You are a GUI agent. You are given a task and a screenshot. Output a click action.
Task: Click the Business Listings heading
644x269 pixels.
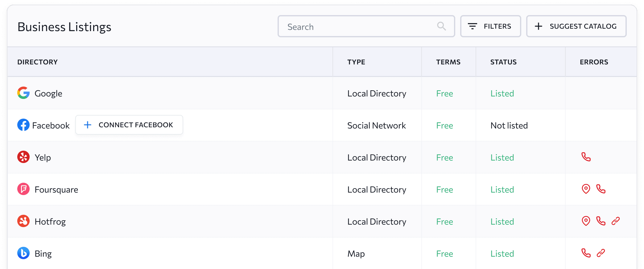(64, 27)
